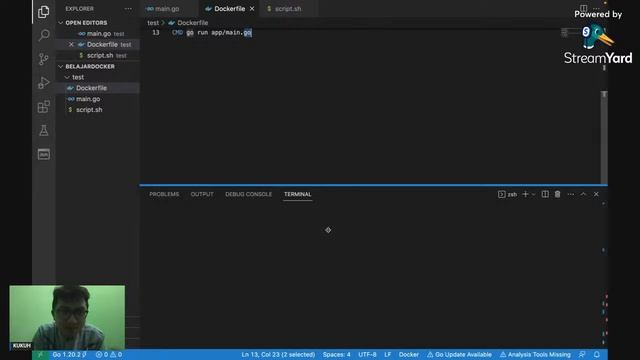
Task: Select the Terminal tab
Action: pyautogui.click(x=298, y=194)
